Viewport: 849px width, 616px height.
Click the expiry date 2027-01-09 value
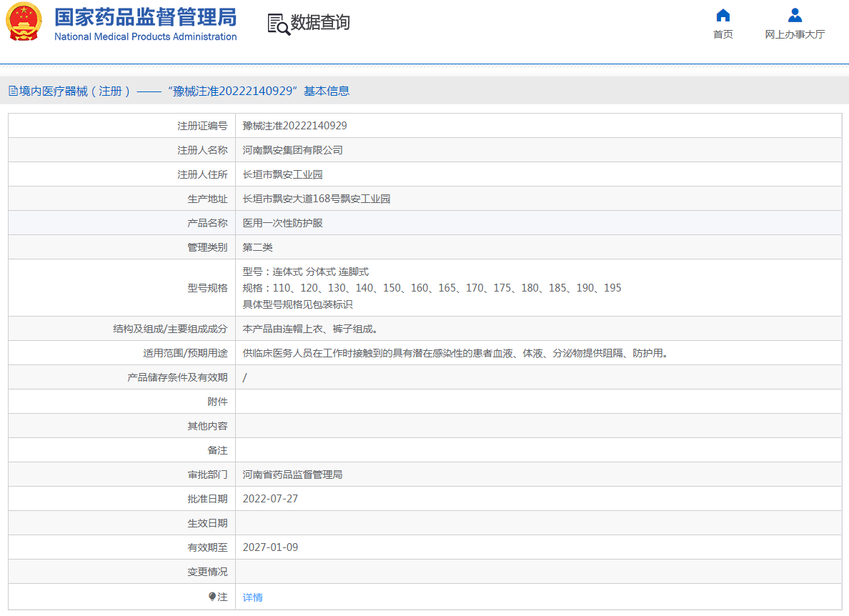tap(270, 547)
